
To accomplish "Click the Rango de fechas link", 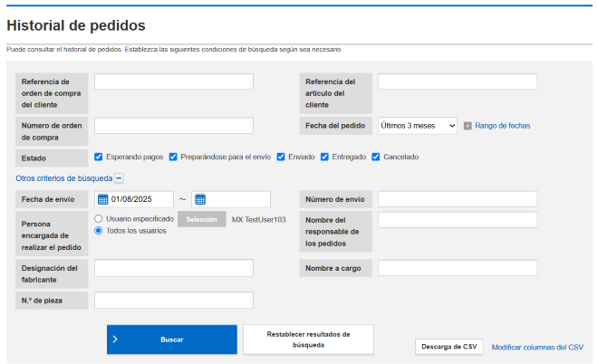I will click(x=502, y=126).
